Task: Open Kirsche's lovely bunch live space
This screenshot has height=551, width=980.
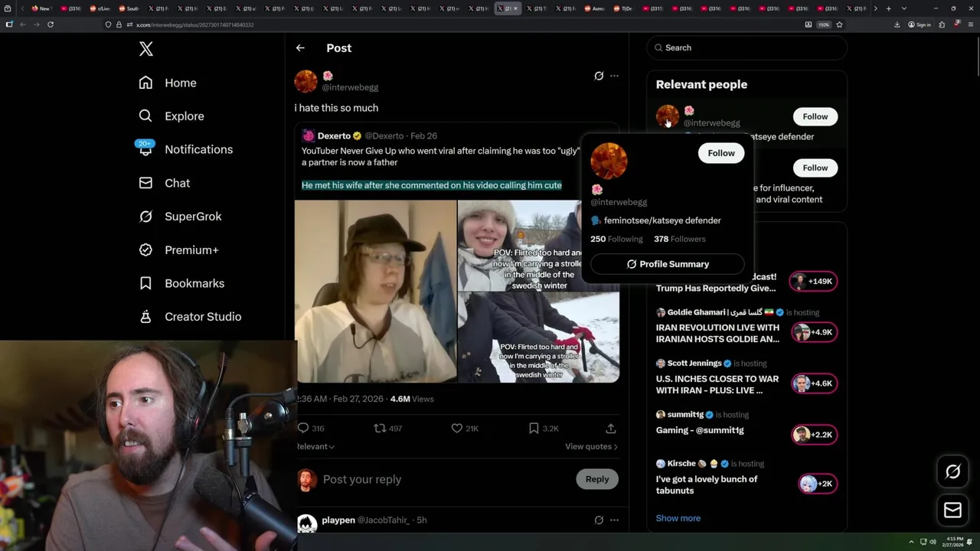Action: coord(707,484)
